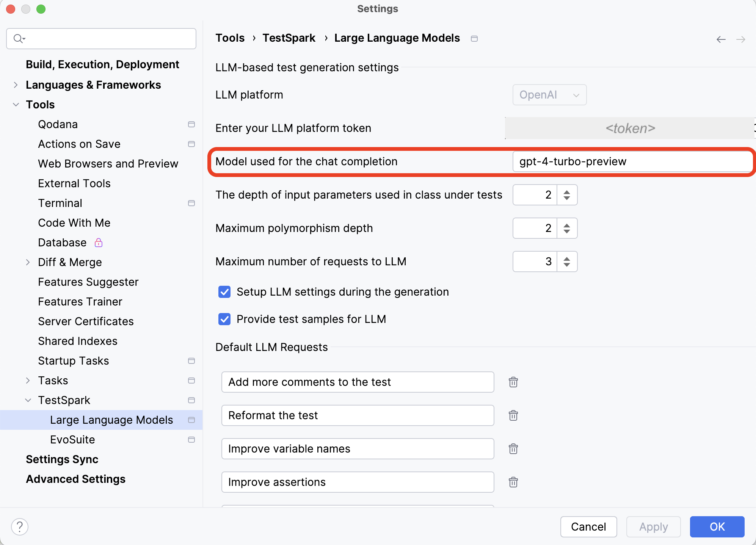
Task: Open Actions on Save settings
Action: (79, 144)
